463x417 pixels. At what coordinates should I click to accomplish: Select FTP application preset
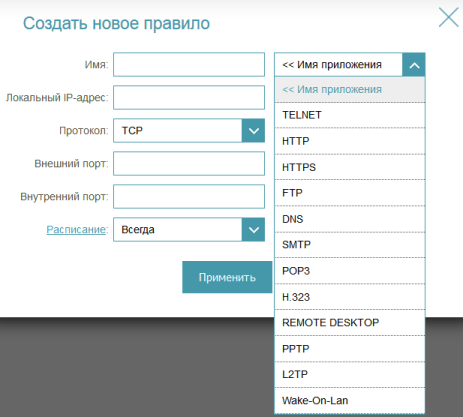(350, 193)
